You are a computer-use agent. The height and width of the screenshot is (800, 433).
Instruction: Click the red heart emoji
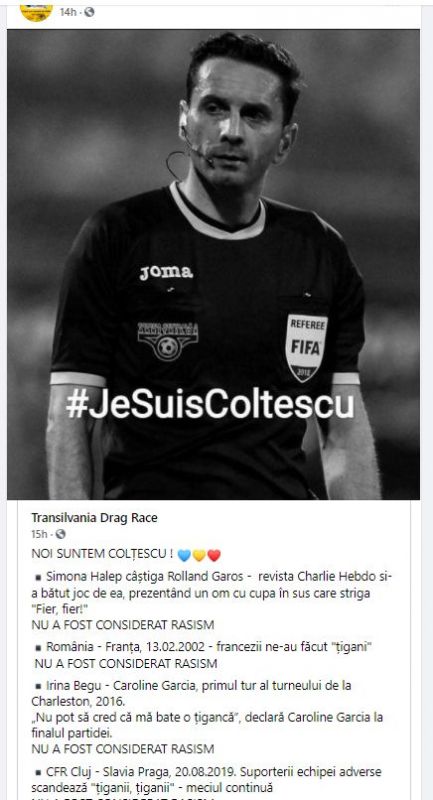coord(214,555)
